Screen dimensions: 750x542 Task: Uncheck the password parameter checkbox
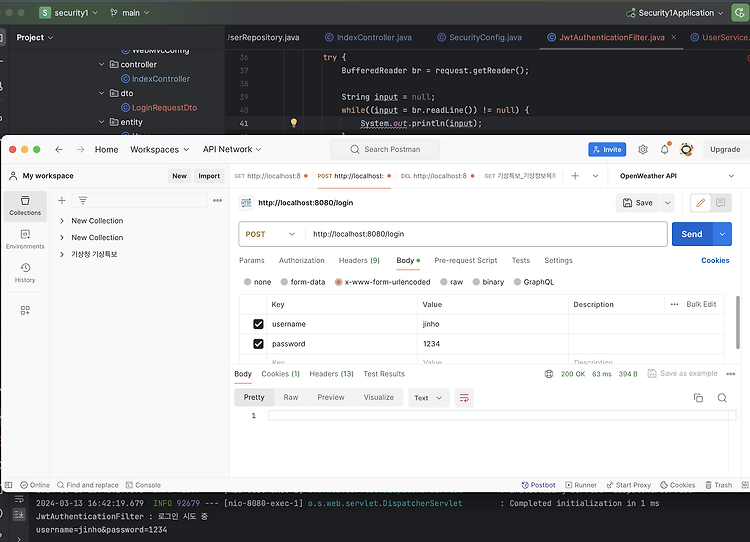click(x=258, y=343)
